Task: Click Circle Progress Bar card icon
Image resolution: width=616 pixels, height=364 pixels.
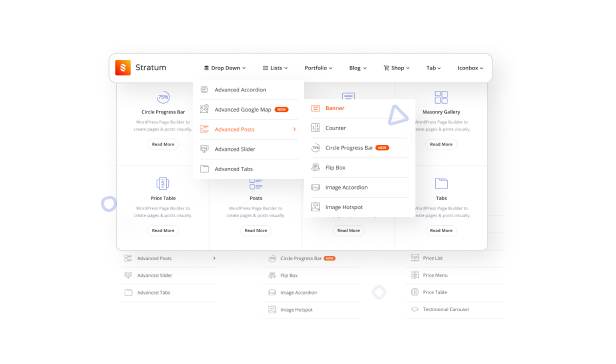Action: coord(163,97)
